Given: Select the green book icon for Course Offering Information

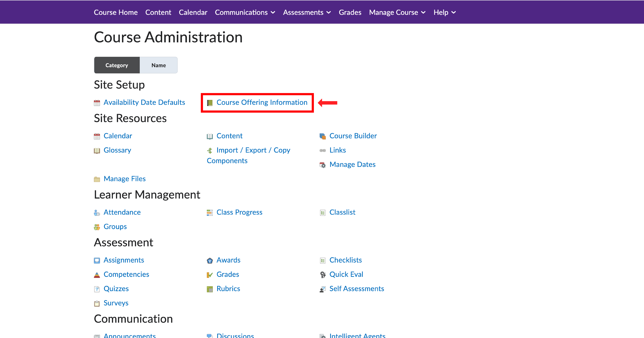Looking at the screenshot, I should (210, 102).
